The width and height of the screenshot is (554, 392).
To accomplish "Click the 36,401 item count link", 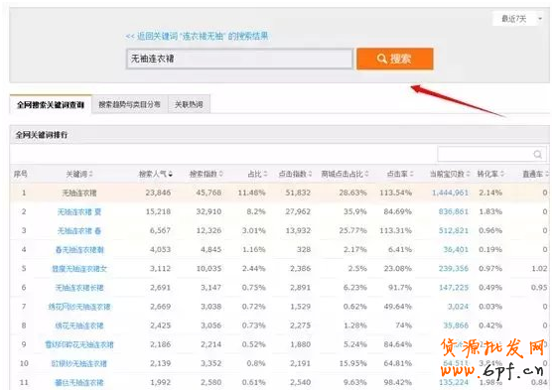I will click(x=456, y=250).
